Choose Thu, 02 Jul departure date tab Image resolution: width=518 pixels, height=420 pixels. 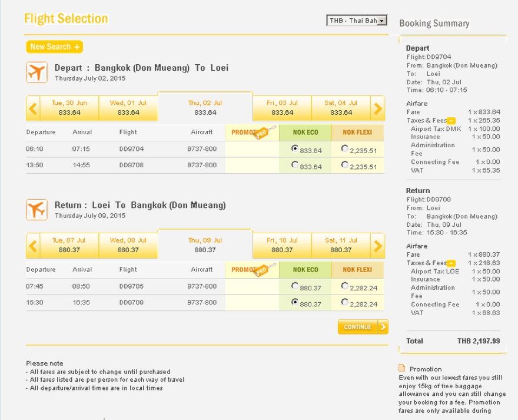(205, 107)
